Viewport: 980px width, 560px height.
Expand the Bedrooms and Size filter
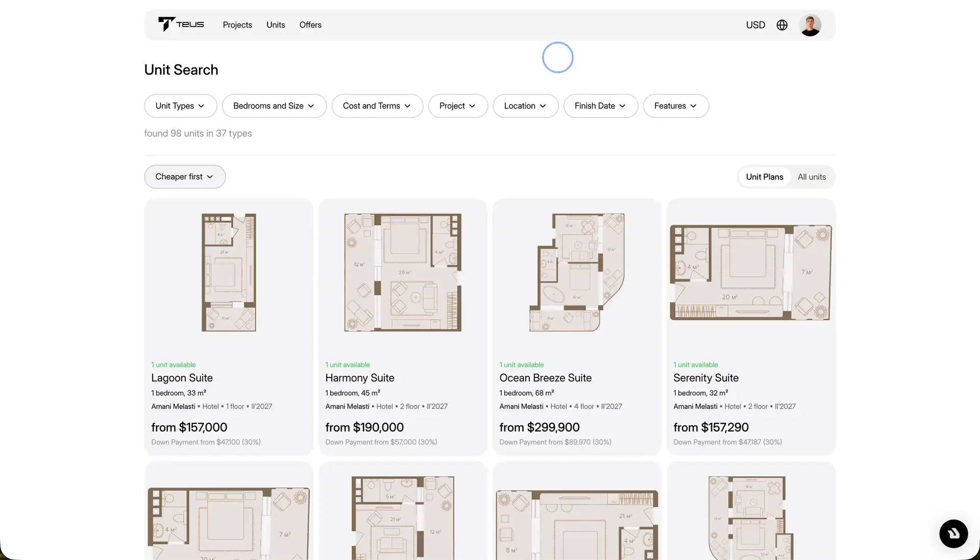274,106
